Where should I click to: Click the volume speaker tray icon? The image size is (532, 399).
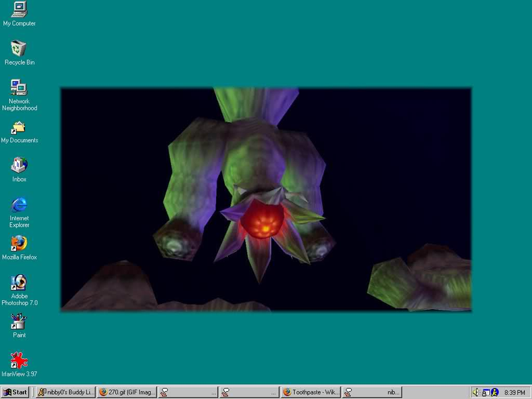pyautogui.click(x=476, y=392)
